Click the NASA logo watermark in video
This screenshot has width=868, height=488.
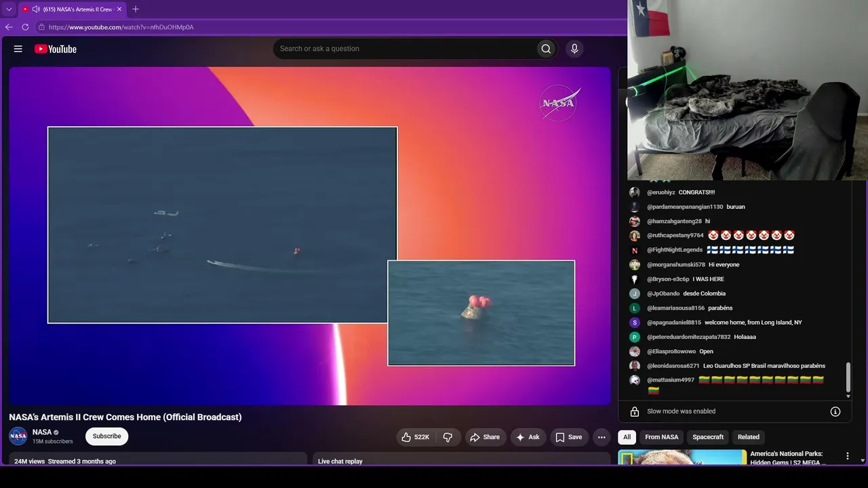[x=559, y=103]
